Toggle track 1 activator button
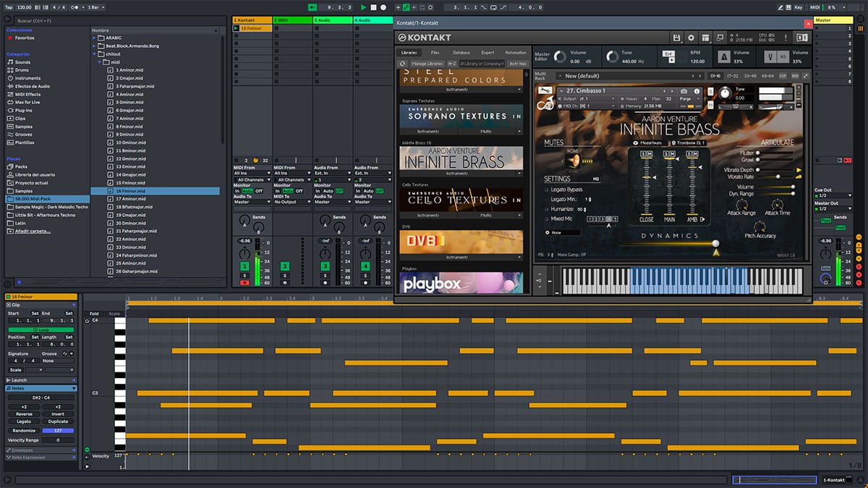The width and height of the screenshot is (868, 488). [244, 266]
